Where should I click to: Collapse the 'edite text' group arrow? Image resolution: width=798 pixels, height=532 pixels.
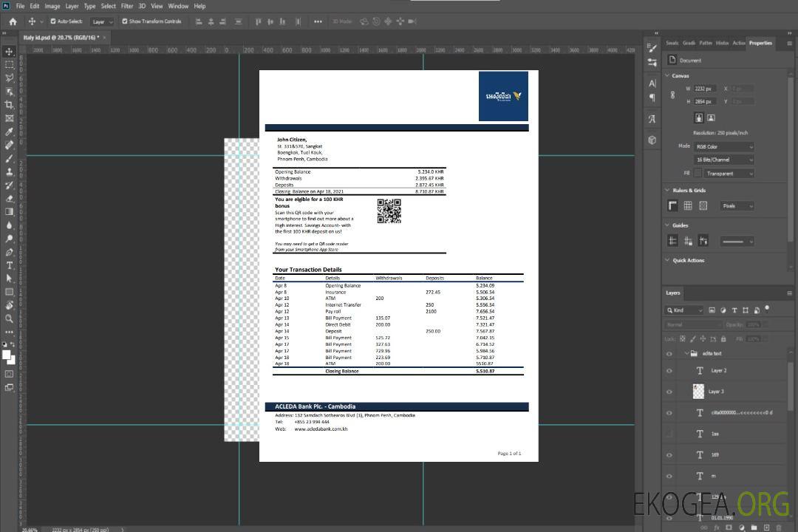[686, 353]
